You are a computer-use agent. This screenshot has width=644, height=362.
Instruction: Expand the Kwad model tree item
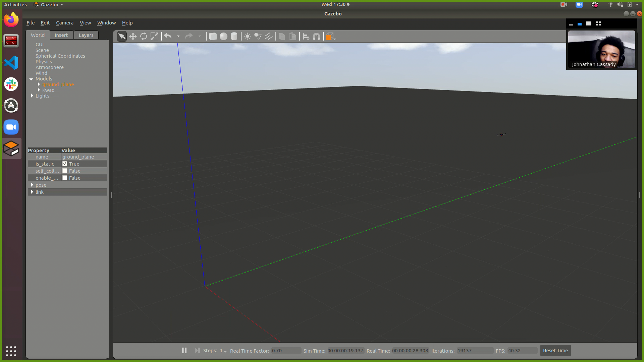click(x=39, y=90)
